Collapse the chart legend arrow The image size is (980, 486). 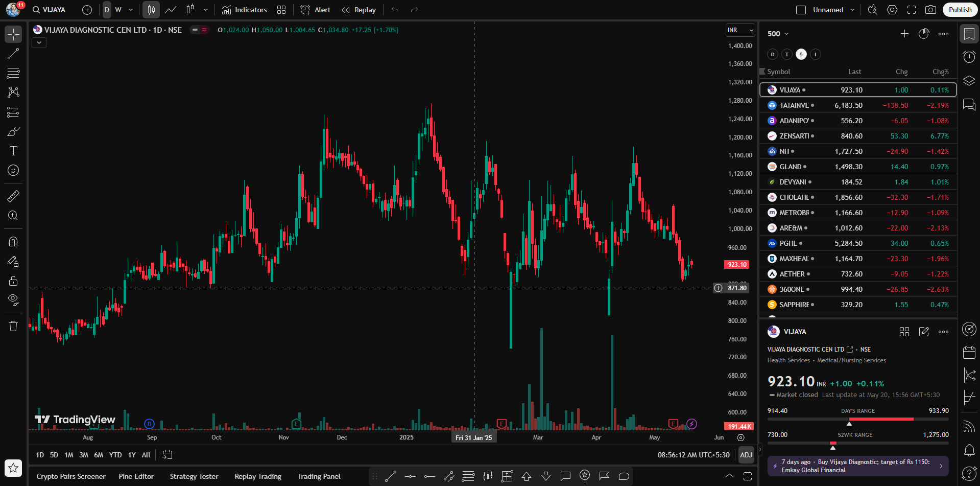tap(39, 43)
